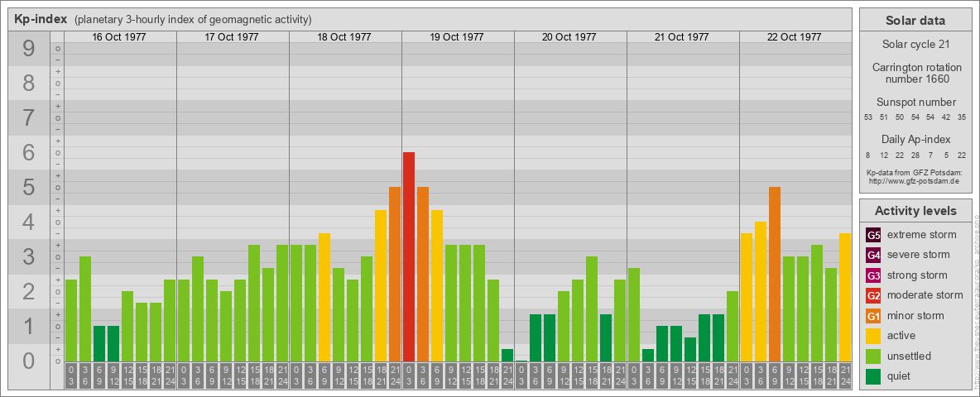Click the Kp axis label 9
The image size is (980, 397).
tap(29, 49)
